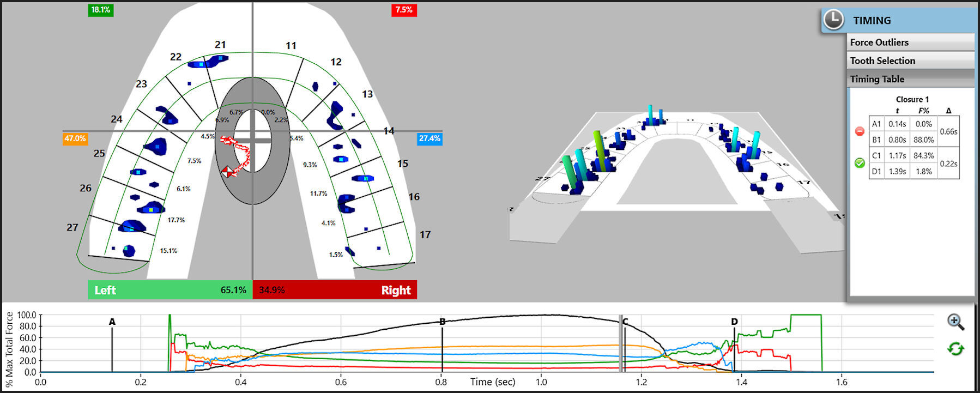Expand the Tooth Selection section
Image resolution: width=980 pixels, height=393 pixels.
pyautogui.click(x=911, y=61)
